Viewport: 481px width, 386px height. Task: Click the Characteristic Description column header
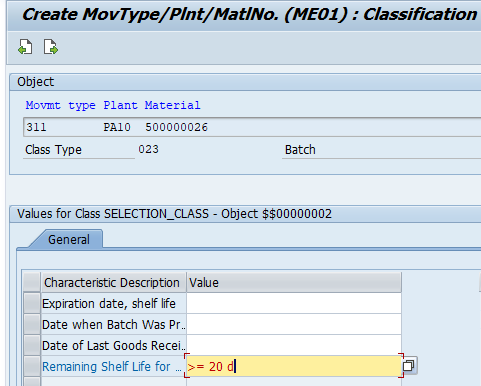[113, 282]
